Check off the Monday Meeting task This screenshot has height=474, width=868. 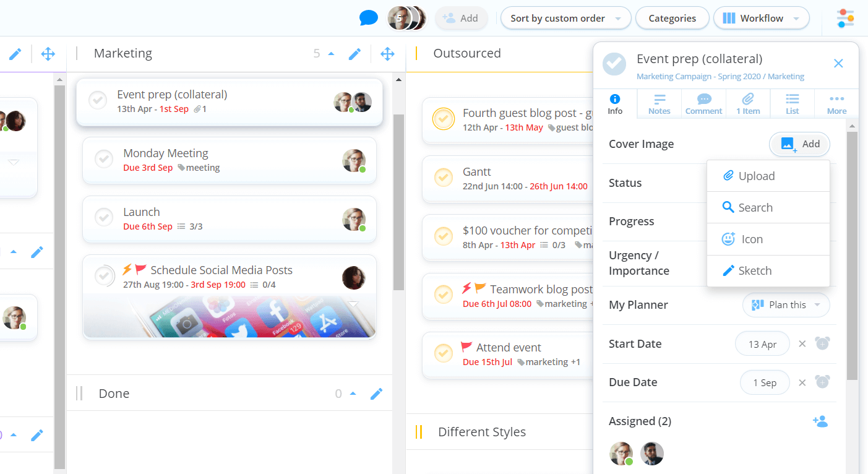104,159
